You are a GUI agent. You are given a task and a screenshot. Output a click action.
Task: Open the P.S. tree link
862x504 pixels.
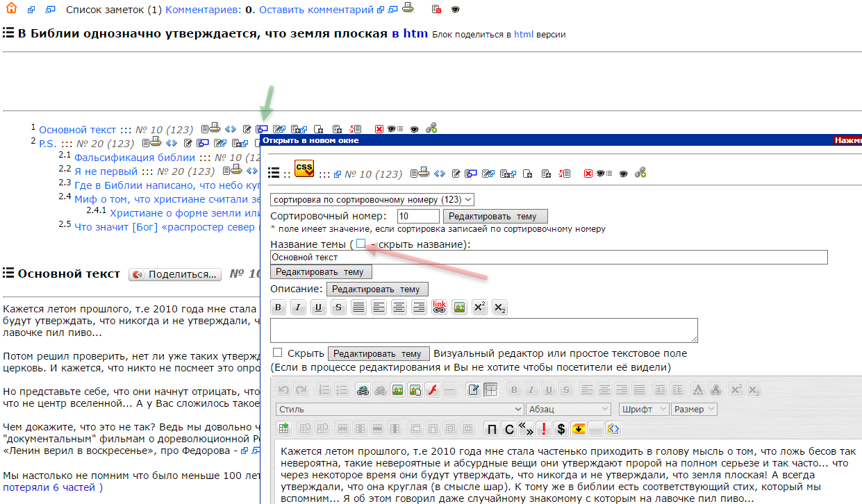[48, 144]
